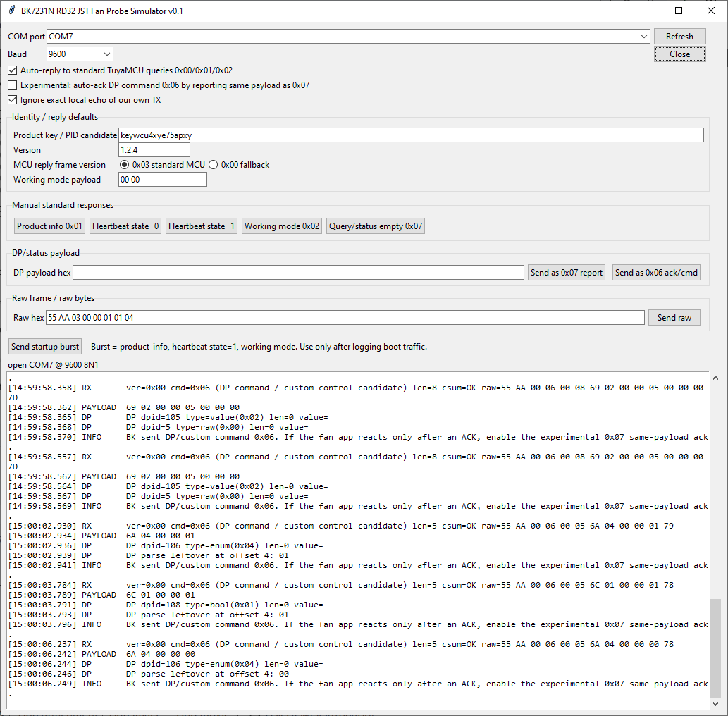Click the log scrollbar down arrow
Viewport: 728px width, 716px height.
(715, 704)
